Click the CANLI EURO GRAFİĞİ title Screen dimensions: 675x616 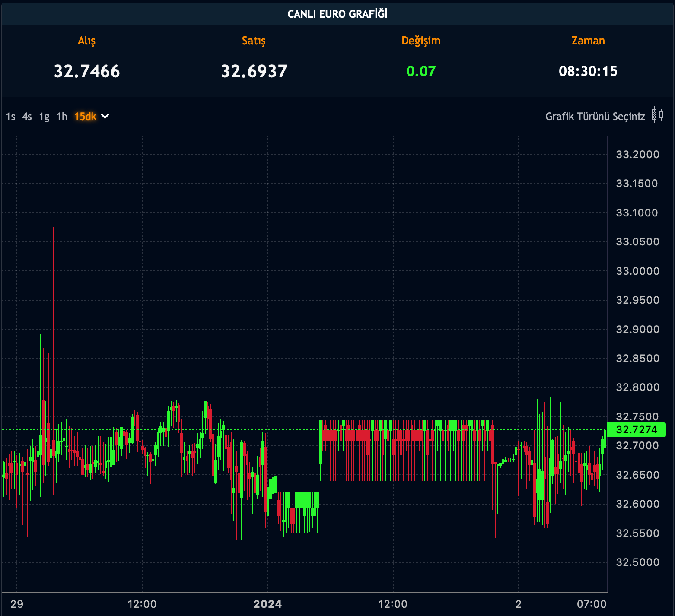click(337, 14)
